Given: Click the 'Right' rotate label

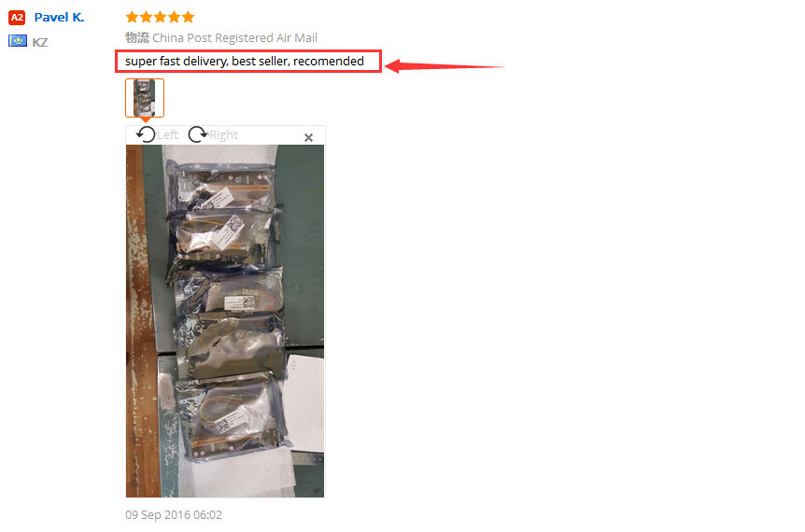Looking at the screenshot, I should click(x=223, y=135).
